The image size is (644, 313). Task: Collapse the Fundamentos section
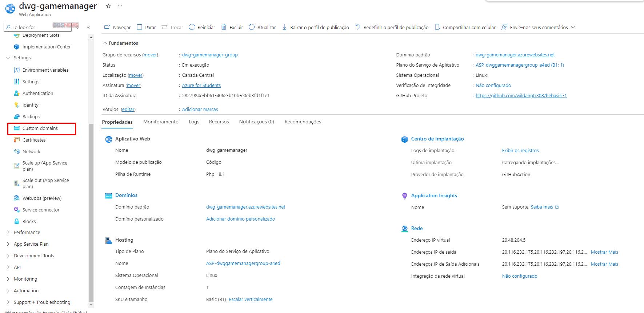point(105,43)
